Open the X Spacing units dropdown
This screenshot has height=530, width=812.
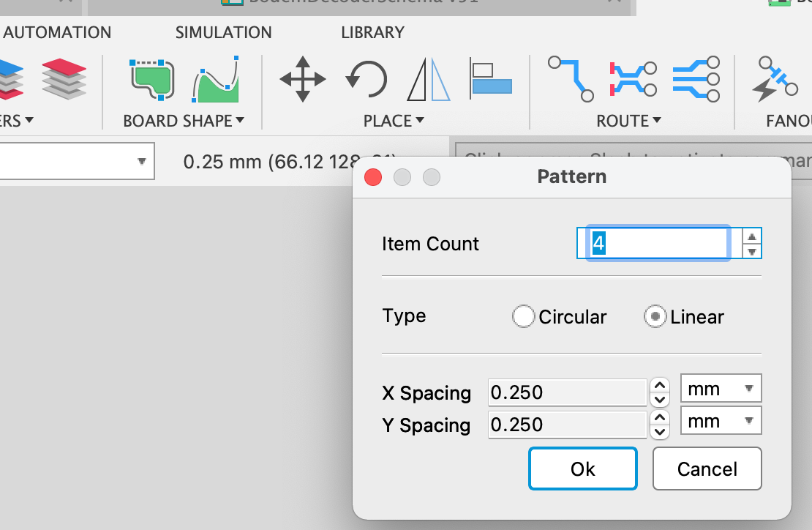(x=721, y=388)
